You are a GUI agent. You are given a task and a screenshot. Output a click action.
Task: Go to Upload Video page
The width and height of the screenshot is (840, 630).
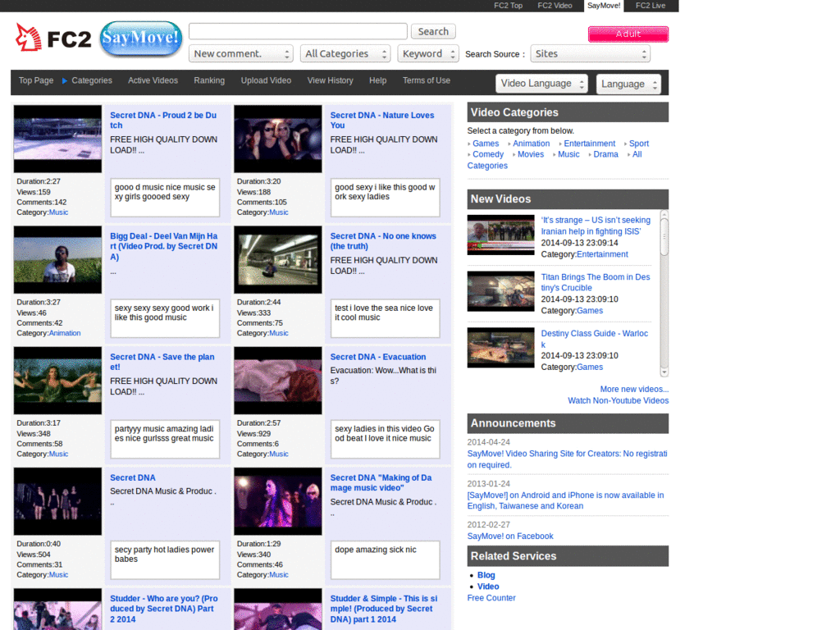[266, 80]
